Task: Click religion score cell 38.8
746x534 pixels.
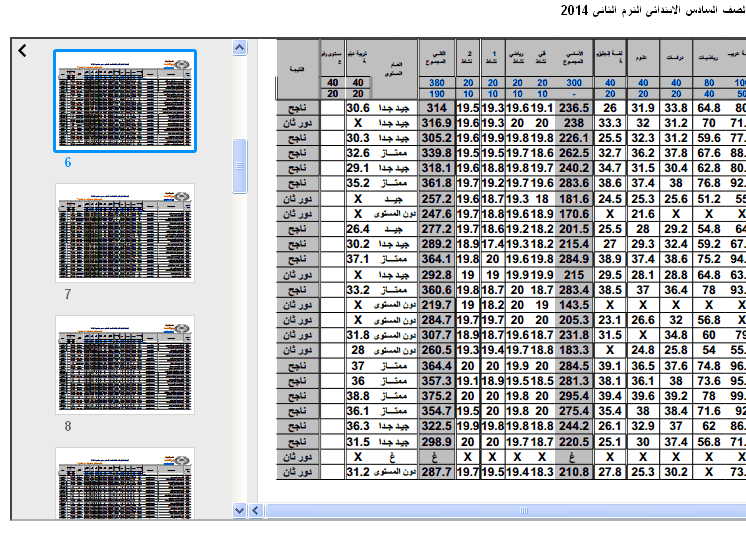Action: [x=358, y=396]
